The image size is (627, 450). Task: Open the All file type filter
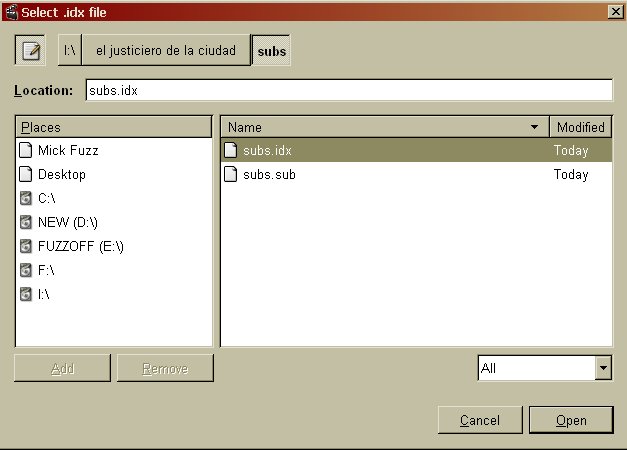pos(545,368)
